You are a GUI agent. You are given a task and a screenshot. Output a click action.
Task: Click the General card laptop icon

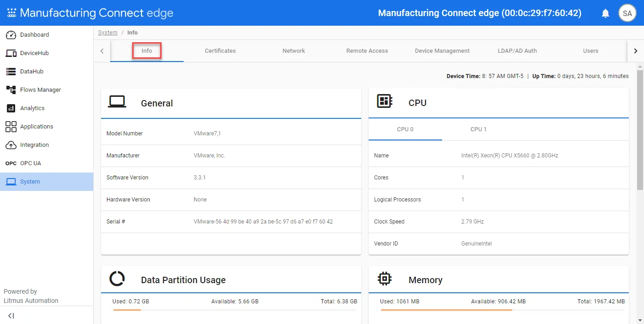click(117, 101)
